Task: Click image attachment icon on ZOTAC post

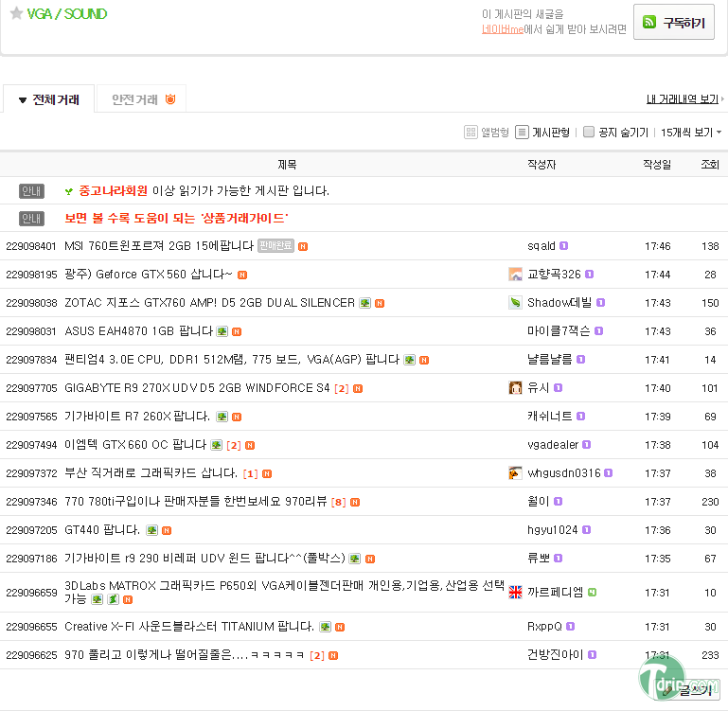Action: tap(365, 303)
